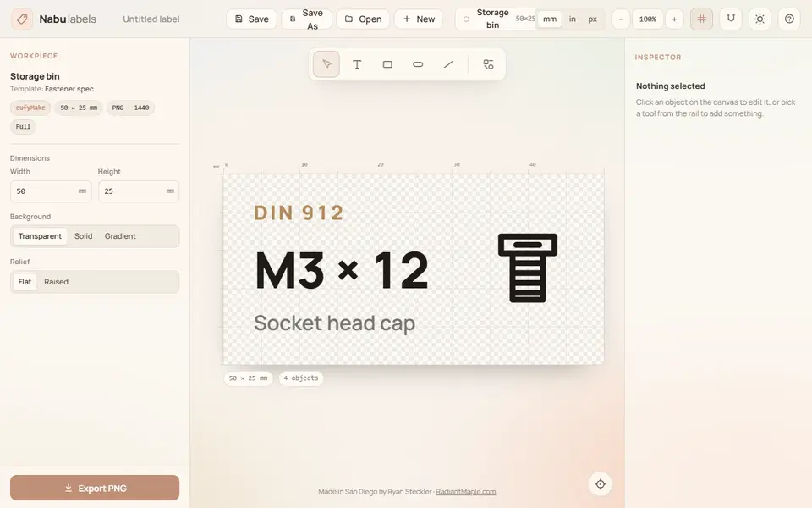Click Save As
812x508 pixels.
(x=306, y=19)
